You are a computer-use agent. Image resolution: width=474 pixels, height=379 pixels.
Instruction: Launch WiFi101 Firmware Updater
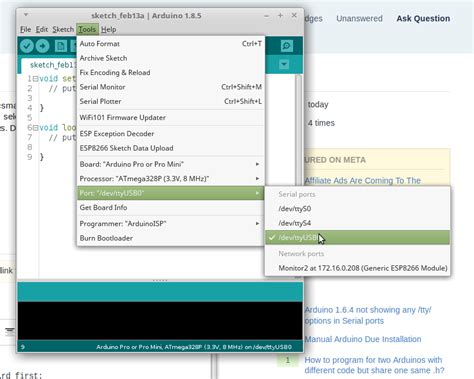point(171,117)
